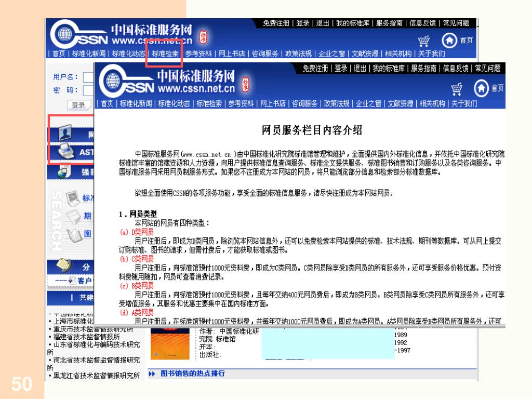Open 常见问题 in the front page top links
The width and height of the screenshot is (532, 399).
tap(487, 69)
